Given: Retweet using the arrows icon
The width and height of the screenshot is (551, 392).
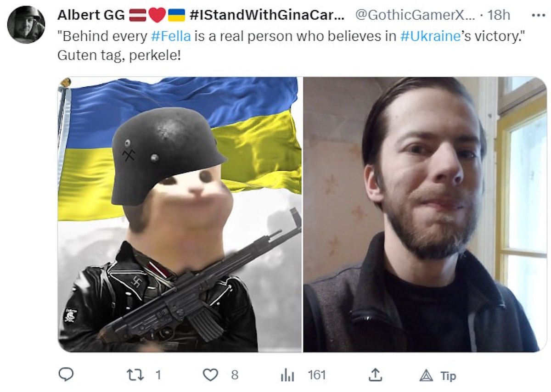Looking at the screenshot, I should click(x=134, y=375).
